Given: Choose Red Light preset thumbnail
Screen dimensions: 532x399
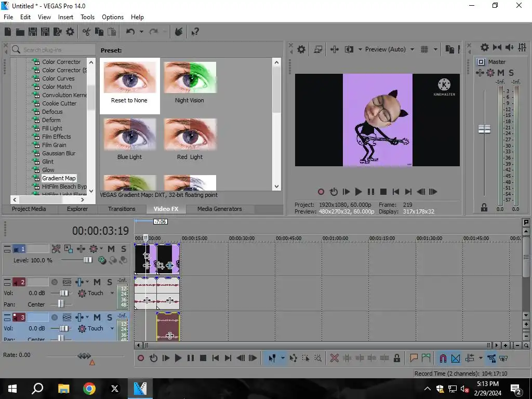Looking at the screenshot, I should coord(190,135).
